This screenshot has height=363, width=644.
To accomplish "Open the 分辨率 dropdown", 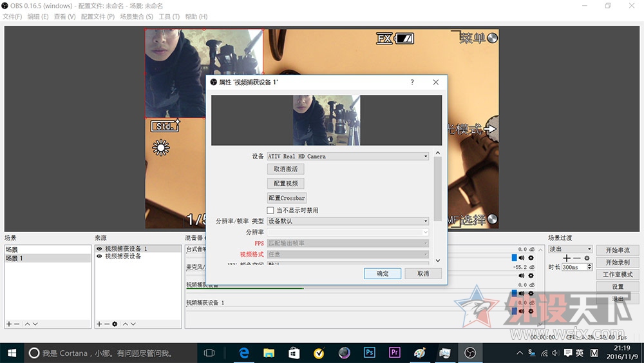I will click(348, 232).
